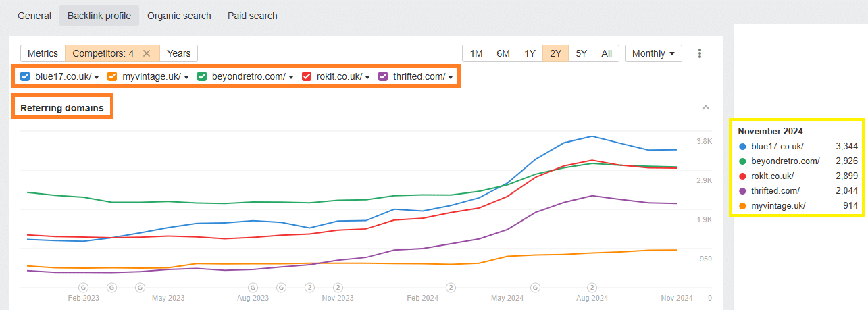Click the G marker just left of May 2023
868x310 pixels.
click(140, 287)
